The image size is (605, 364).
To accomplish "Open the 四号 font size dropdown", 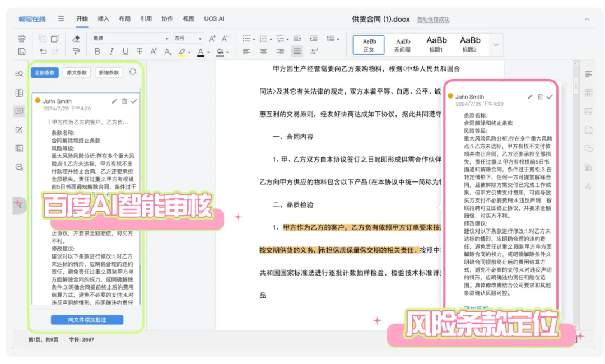I will click(x=188, y=38).
